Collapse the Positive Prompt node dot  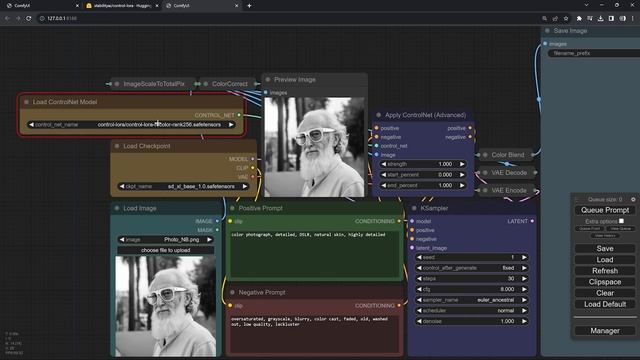[232, 208]
